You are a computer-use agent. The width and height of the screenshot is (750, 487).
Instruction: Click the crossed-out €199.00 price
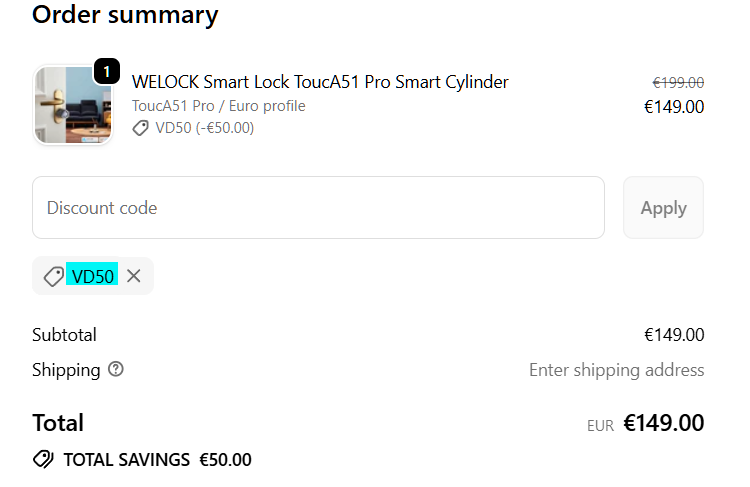pyautogui.click(x=678, y=83)
